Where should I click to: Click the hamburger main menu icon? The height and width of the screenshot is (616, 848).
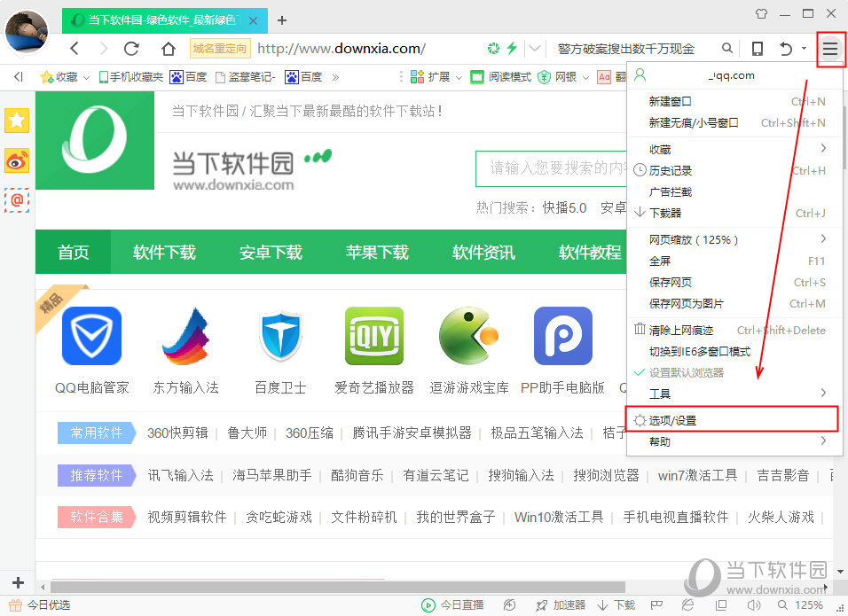[x=829, y=49]
